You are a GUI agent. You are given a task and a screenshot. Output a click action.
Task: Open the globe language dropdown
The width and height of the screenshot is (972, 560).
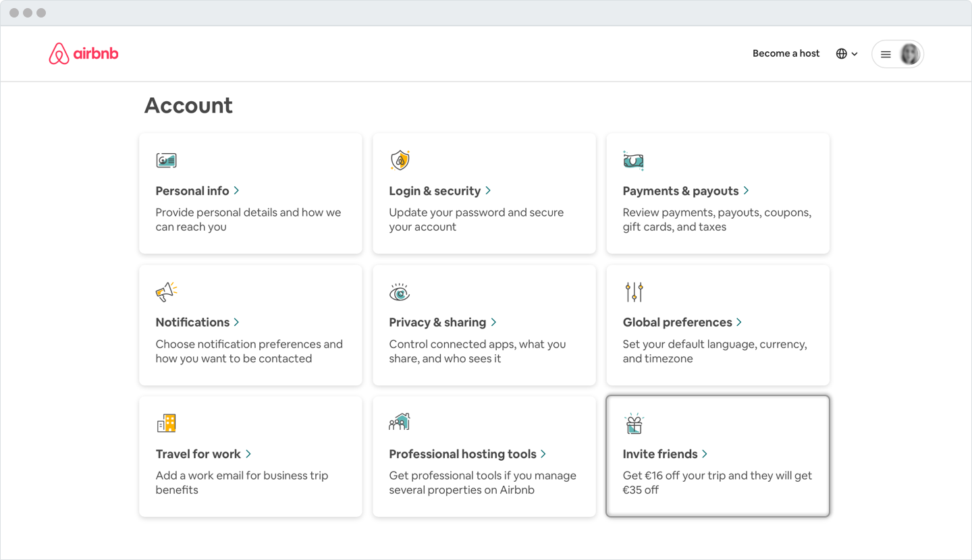click(846, 54)
